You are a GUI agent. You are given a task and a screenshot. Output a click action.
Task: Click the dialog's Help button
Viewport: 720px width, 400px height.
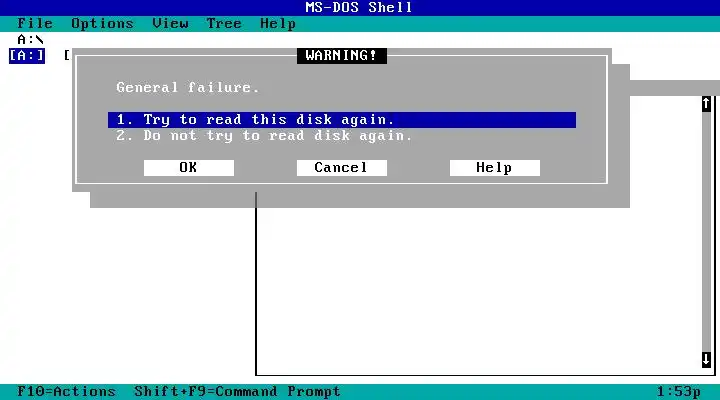click(x=495, y=168)
